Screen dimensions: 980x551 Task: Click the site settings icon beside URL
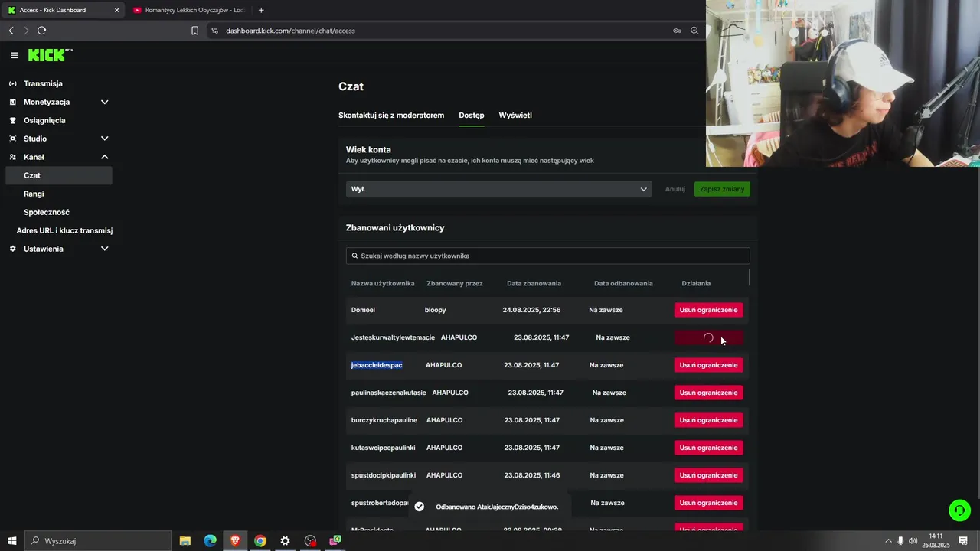pos(214,31)
